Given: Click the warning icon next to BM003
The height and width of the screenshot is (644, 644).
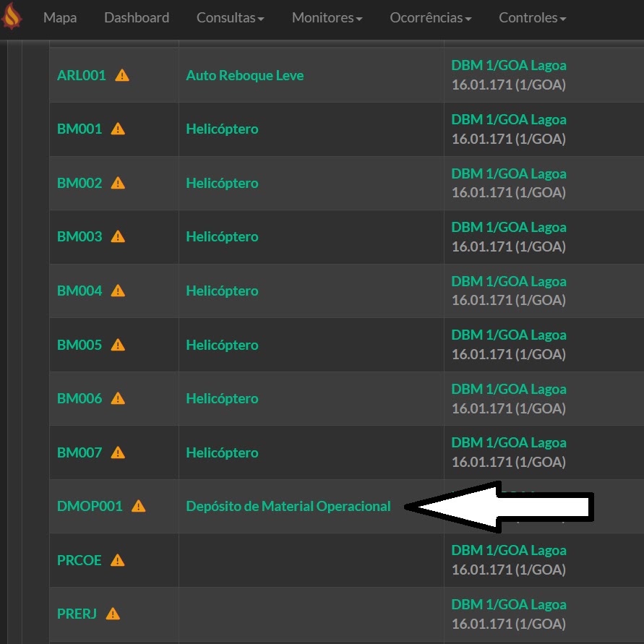Looking at the screenshot, I should coord(118,237).
